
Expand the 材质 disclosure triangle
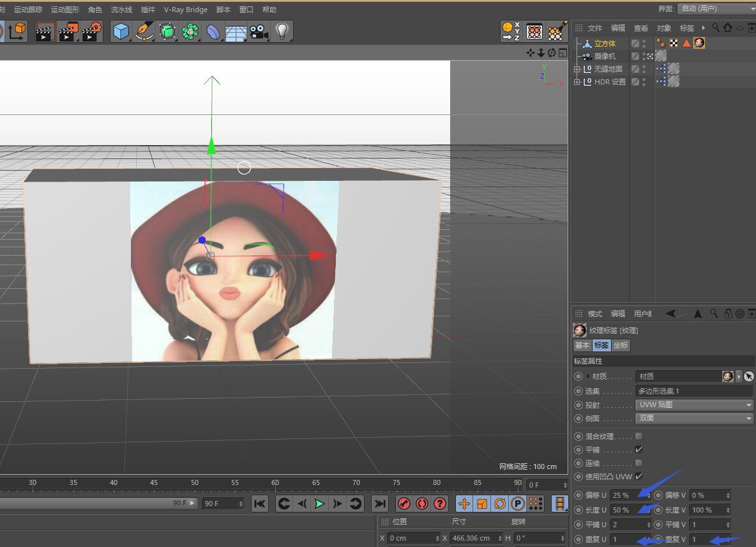tap(588, 376)
